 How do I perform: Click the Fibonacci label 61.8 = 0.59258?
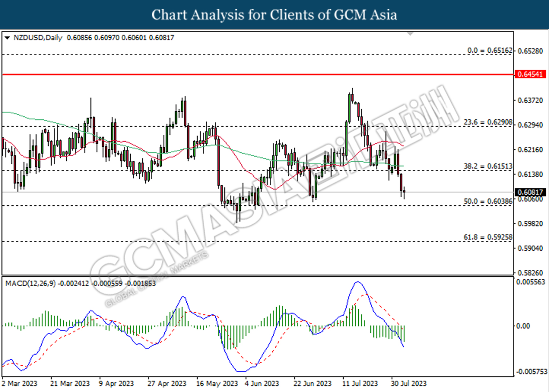488,237
